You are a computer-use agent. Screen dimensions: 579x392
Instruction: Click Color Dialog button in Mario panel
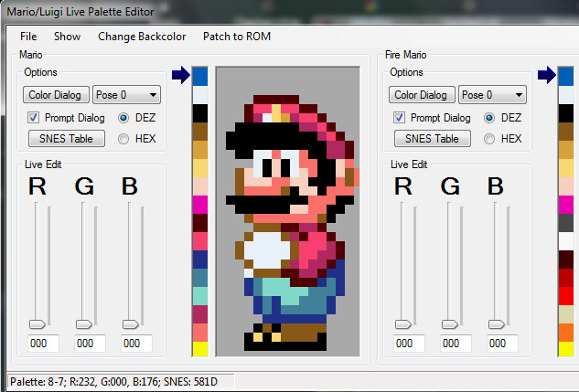57,95
